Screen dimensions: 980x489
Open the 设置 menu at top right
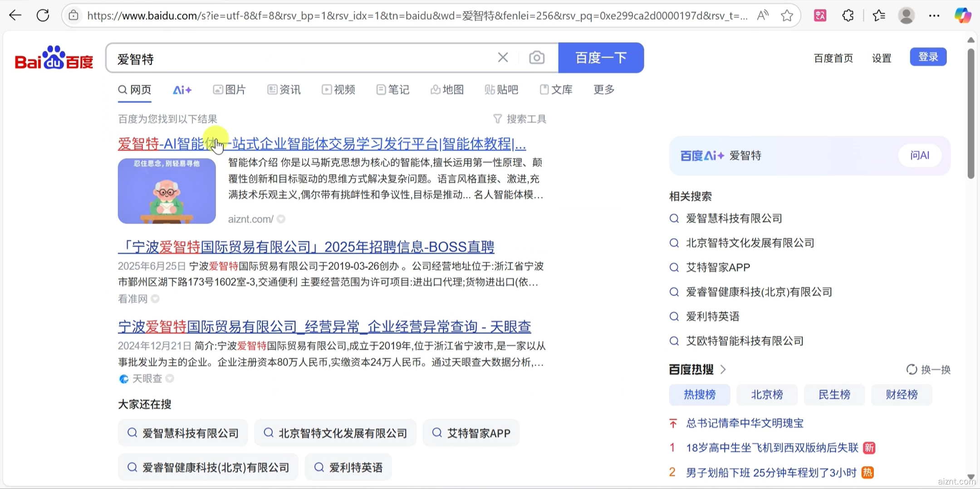(x=882, y=58)
